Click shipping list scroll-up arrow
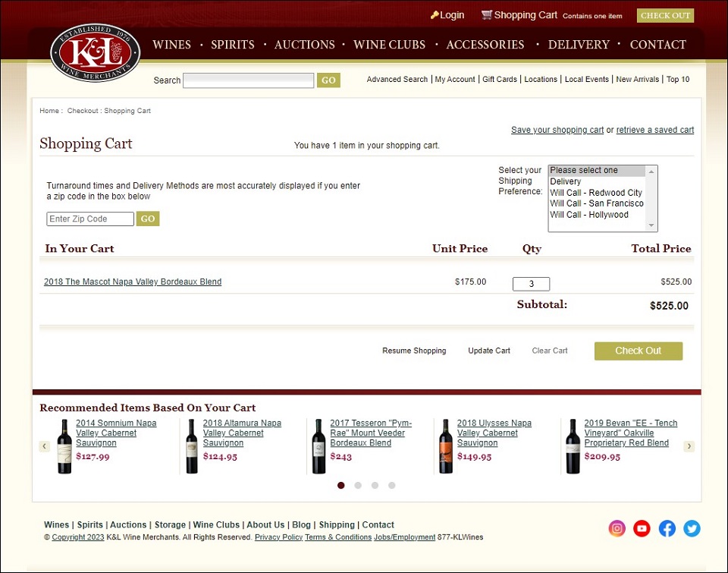Screen dimensions: 728x573 [x=651, y=172]
